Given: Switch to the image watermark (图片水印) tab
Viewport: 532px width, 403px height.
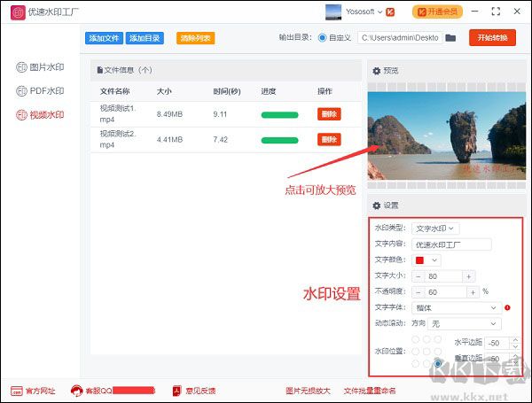Looking at the screenshot, I should pos(41,67).
